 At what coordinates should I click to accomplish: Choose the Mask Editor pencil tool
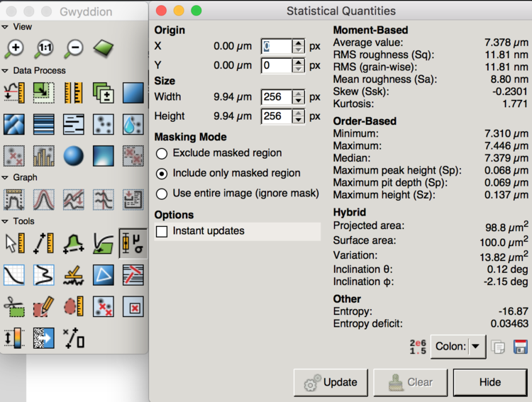coord(44,307)
